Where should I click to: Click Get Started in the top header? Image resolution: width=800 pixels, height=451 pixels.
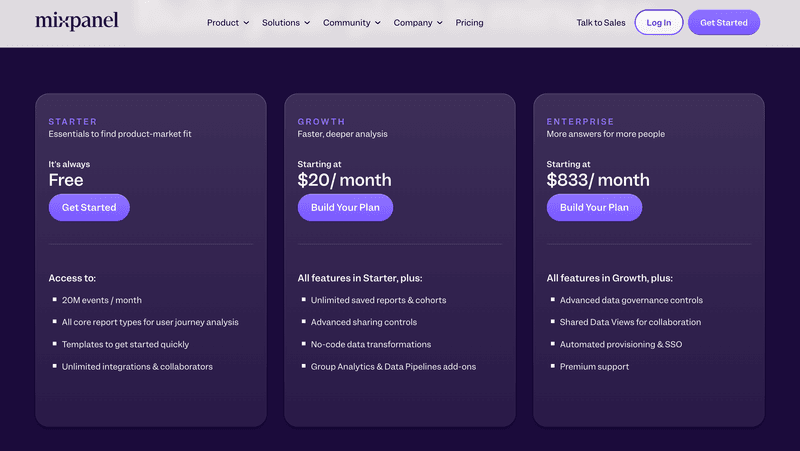click(723, 23)
